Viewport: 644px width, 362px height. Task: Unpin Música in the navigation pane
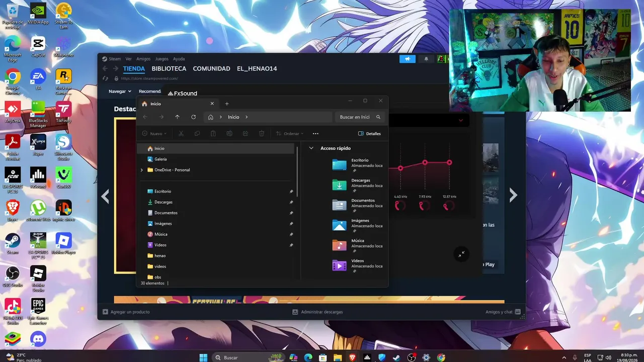click(x=291, y=234)
